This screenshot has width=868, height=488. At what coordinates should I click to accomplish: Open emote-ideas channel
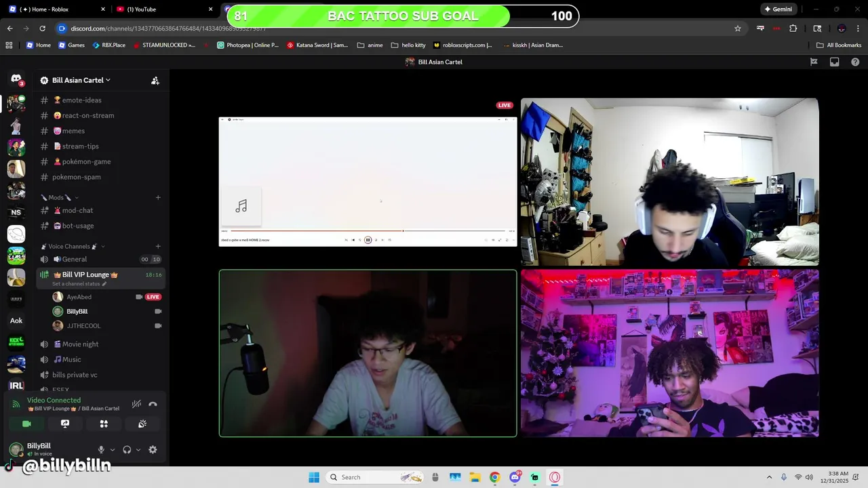tap(101, 100)
